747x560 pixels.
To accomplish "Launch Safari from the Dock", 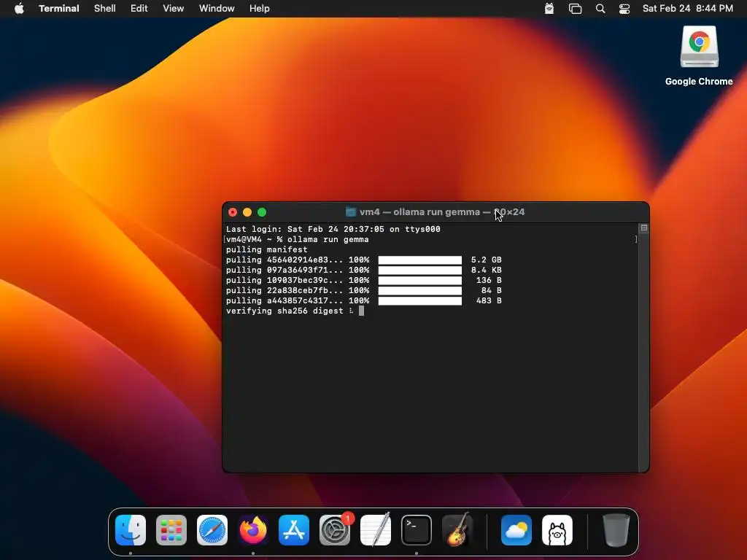I will (x=212, y=530).
